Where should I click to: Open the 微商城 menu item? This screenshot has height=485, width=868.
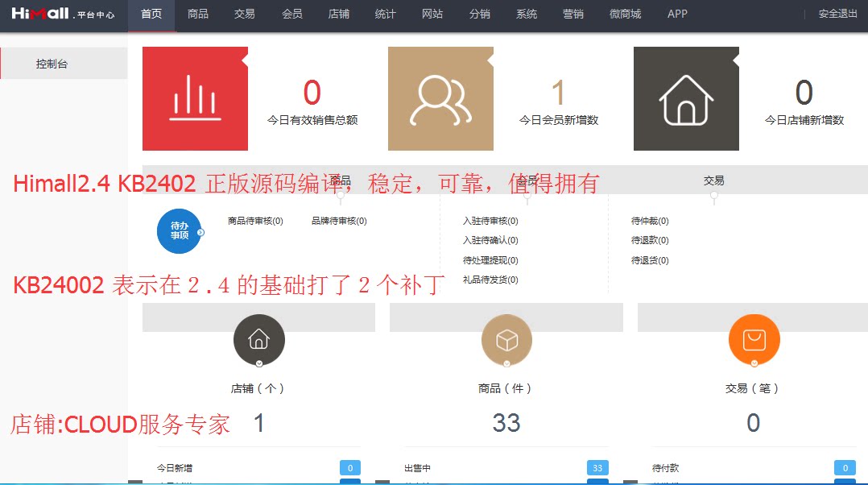coord(626,15)
